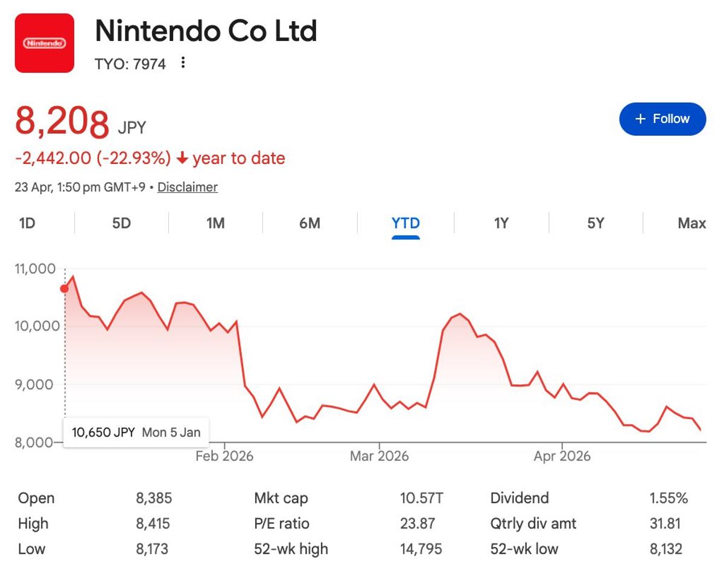Click the Follow button
The height and width of the screenshot is (588, 724).
pos(662,119)
